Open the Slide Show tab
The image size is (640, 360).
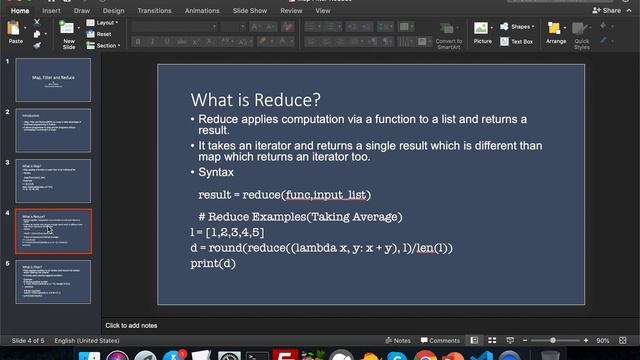click(250, 11)
